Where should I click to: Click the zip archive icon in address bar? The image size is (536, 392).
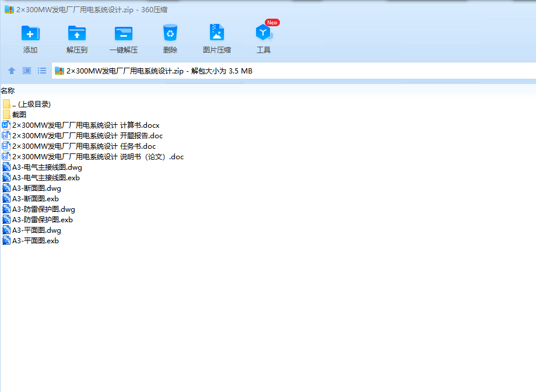point(59,71)
